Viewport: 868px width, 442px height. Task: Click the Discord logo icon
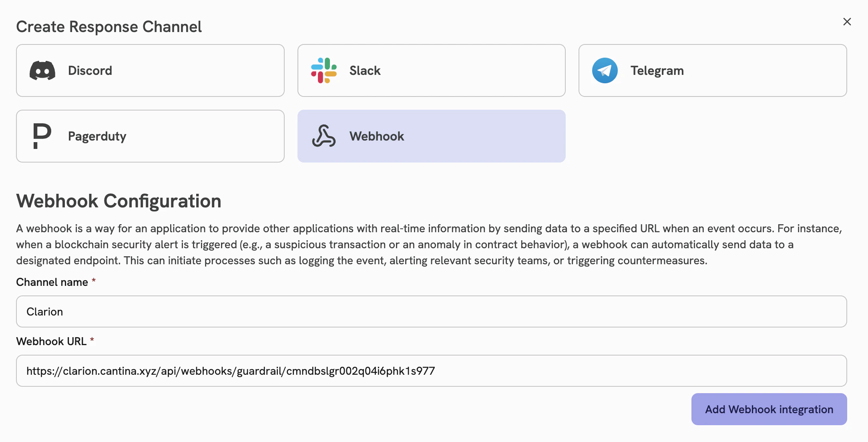(42, 70)
